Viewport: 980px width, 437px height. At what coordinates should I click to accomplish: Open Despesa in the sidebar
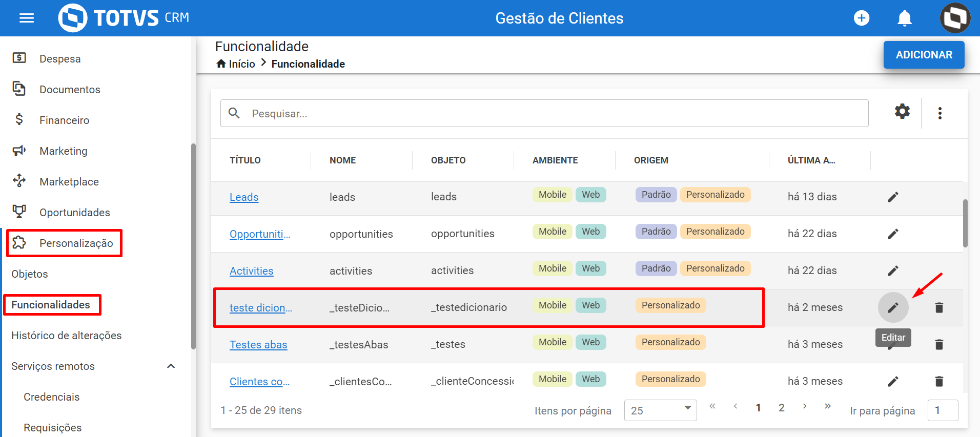(60, 58)
